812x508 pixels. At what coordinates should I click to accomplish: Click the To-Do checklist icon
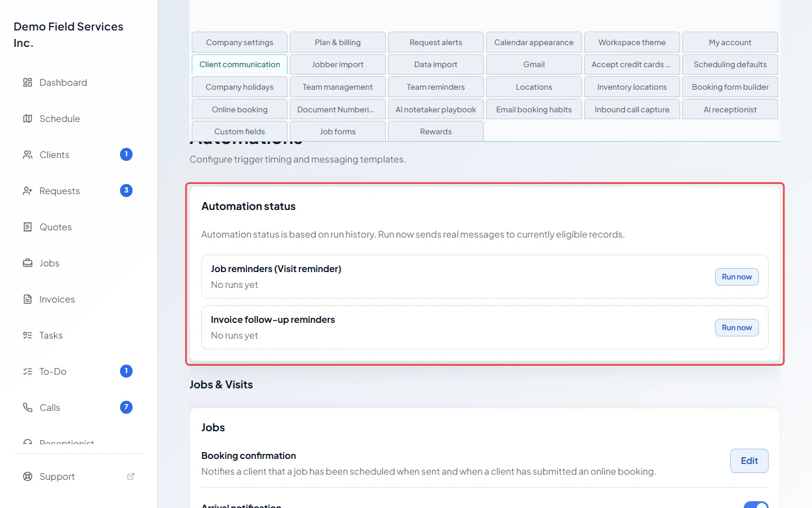[x=28, y=371]
